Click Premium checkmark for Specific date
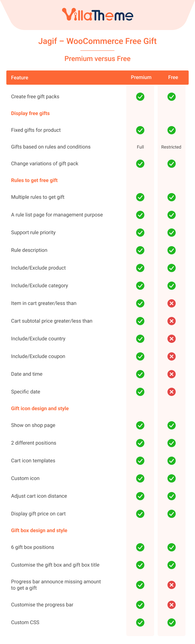The height and width of the screenshot is (644, 195). pyautogui.click(x=140, y=392)
